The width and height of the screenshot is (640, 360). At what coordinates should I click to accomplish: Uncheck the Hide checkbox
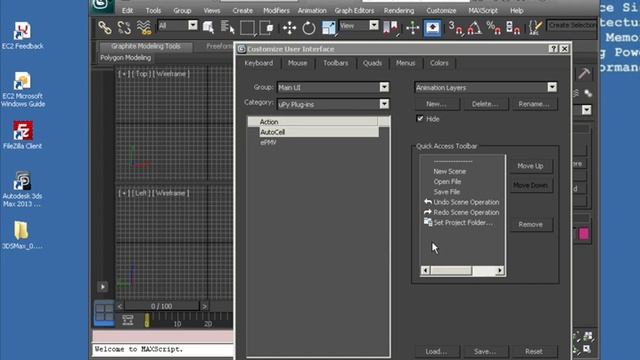tap(420, 118)
